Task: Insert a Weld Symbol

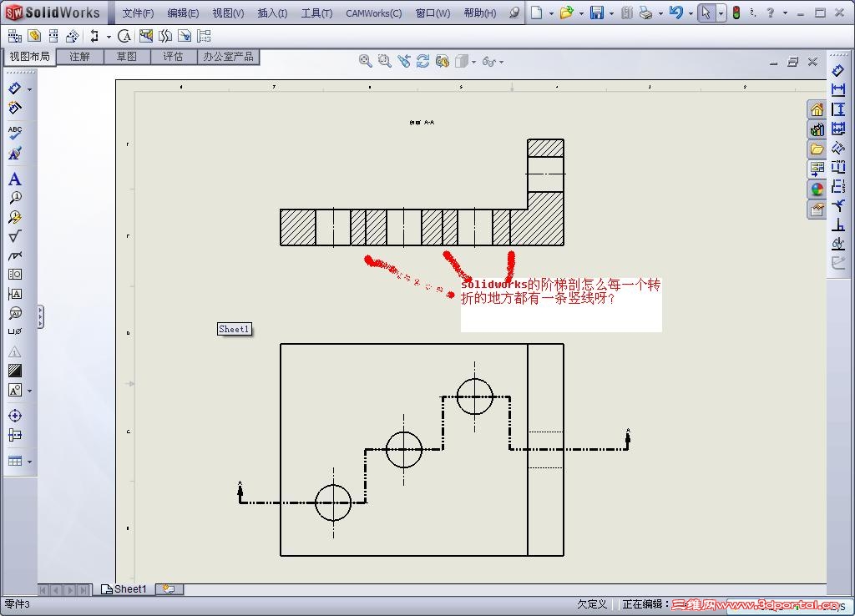Action: 15,255
